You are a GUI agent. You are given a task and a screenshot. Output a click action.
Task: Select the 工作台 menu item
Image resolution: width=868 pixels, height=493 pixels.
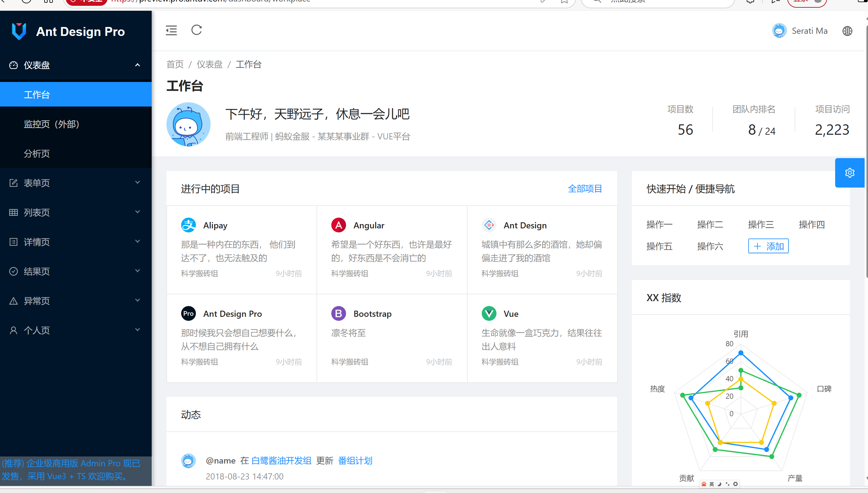tap(76, 95)
